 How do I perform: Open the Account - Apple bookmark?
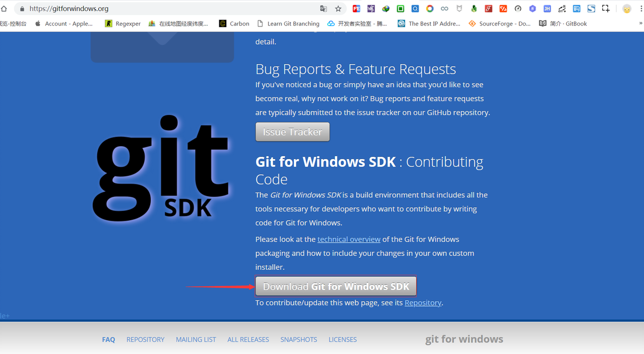pos(64,23)
